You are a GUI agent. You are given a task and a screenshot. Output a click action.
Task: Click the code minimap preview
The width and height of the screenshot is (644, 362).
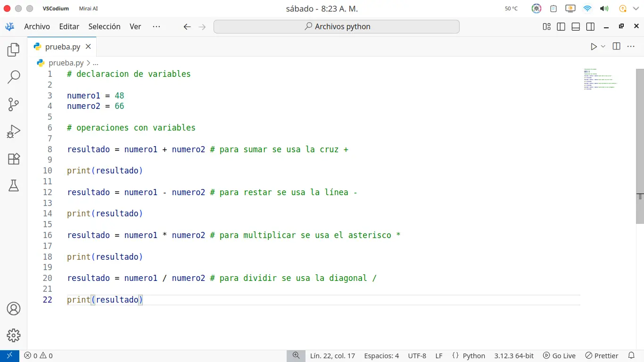(600, 79)
